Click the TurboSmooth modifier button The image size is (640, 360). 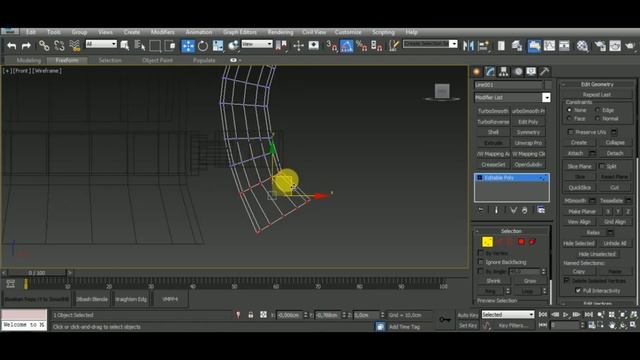pyautogui.click(x=493, y=111)
